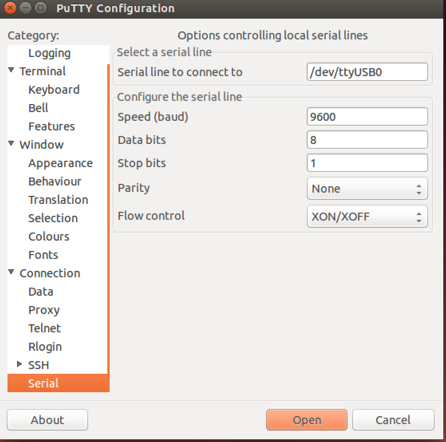
Task: Open the Proxy settings category
Action: (x=44, y=310)
